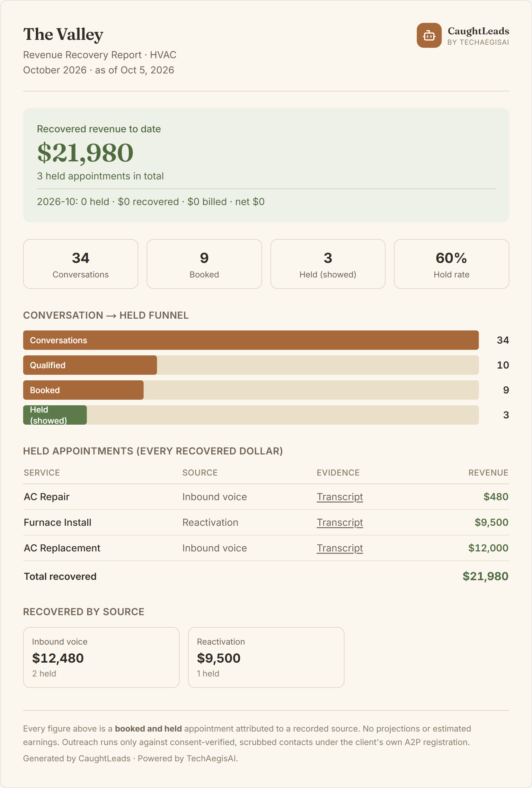Select the "Furnace Install" service cell

click(x=57, y=522)
